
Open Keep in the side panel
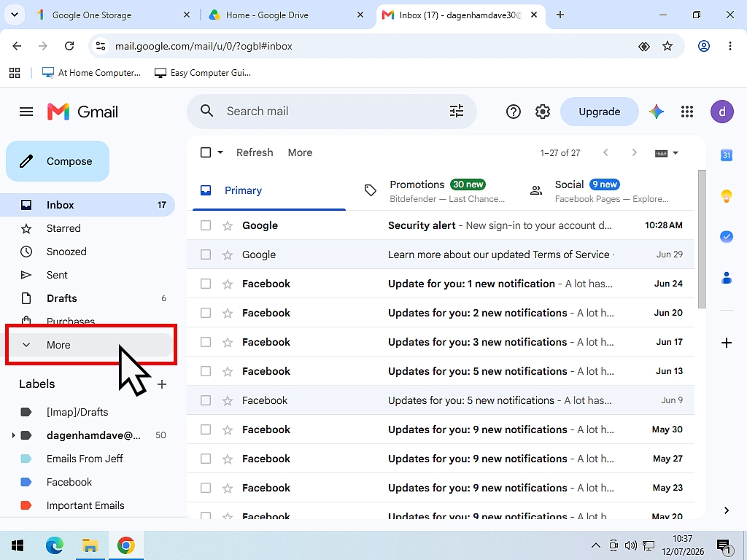[x=727, y=195]
